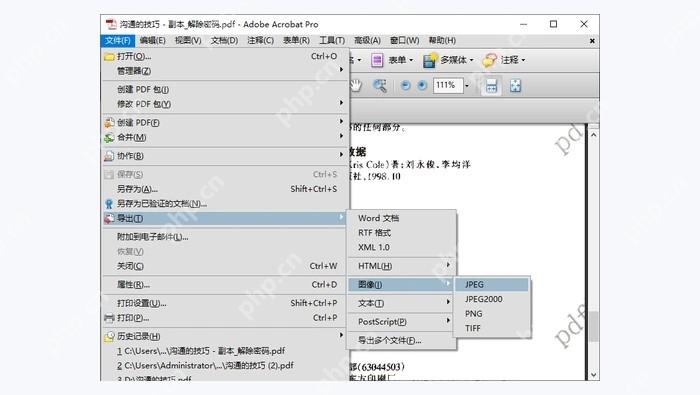Choose Save As from File menu

(x=225, y=189)
